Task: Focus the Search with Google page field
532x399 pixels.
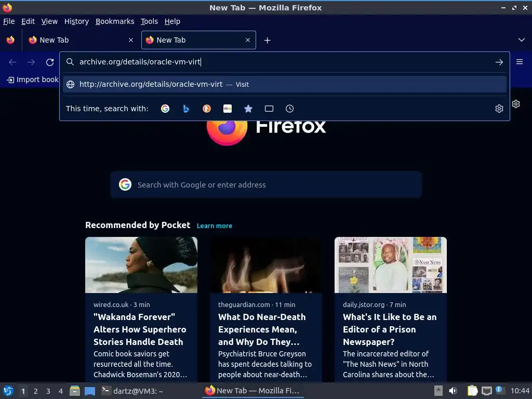Action: pos(266,184)
